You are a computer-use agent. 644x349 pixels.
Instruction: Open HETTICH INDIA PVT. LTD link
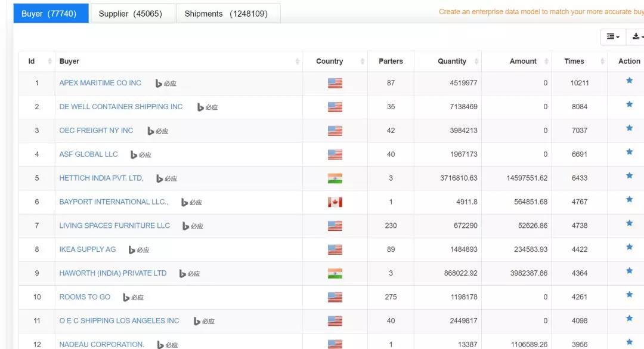[101, 178]
